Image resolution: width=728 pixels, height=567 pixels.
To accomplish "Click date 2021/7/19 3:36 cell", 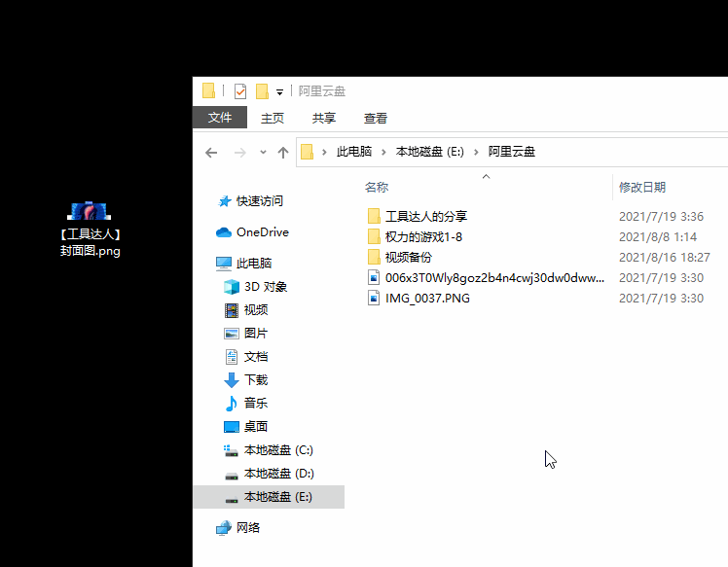I will (661, 216).
